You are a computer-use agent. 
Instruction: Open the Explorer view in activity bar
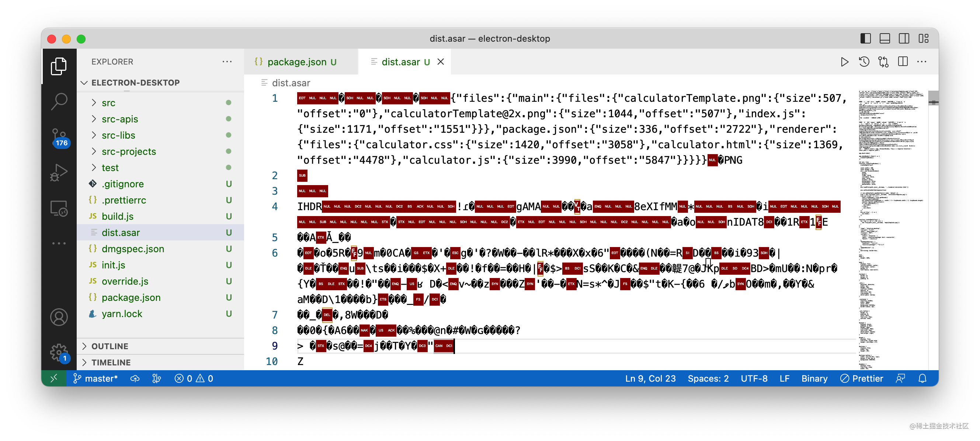pos(59,66)
